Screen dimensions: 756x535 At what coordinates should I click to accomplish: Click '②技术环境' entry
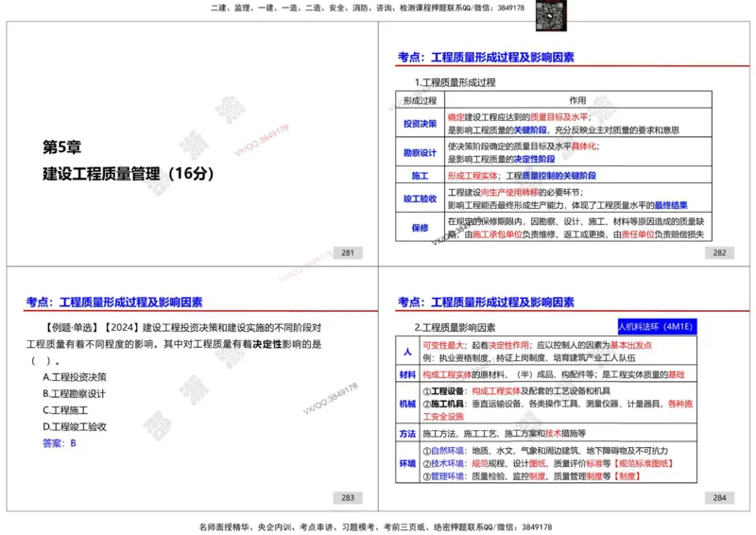tap(443, 463)
